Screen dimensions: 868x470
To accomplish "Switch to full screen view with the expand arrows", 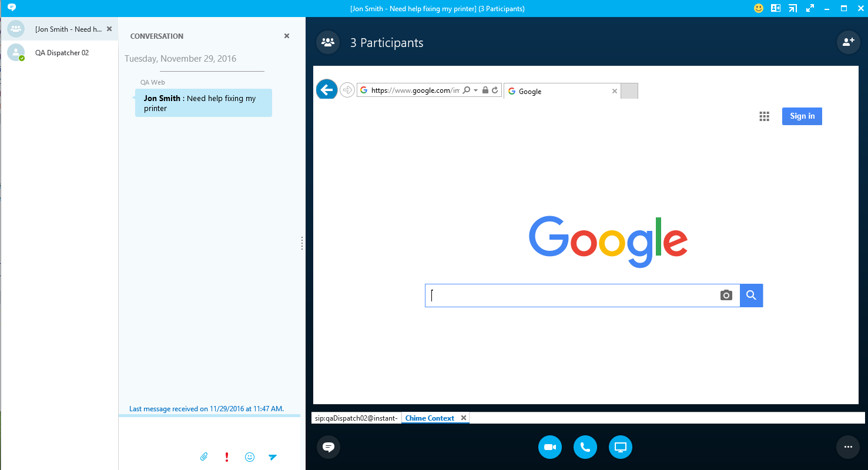I will point(810,8).
